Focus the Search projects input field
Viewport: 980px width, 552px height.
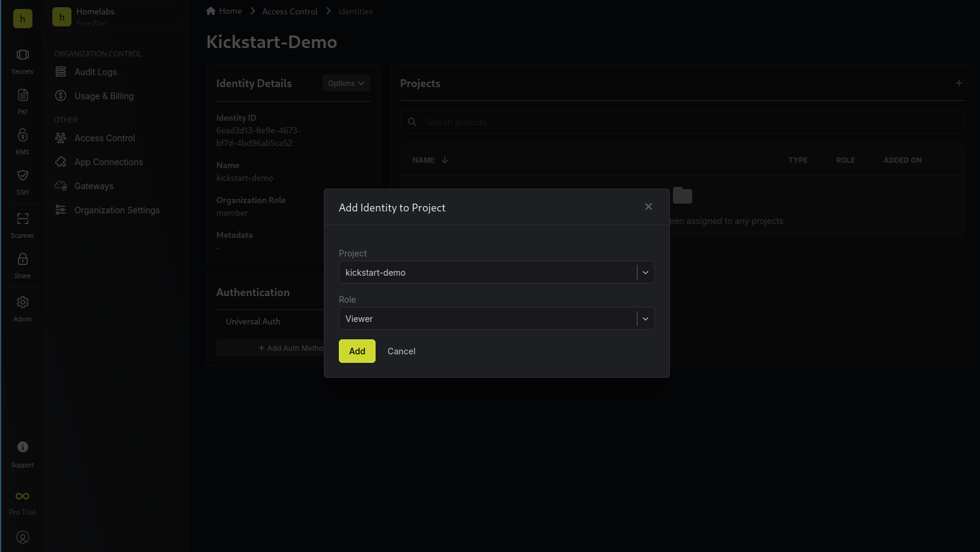[683, 122]
